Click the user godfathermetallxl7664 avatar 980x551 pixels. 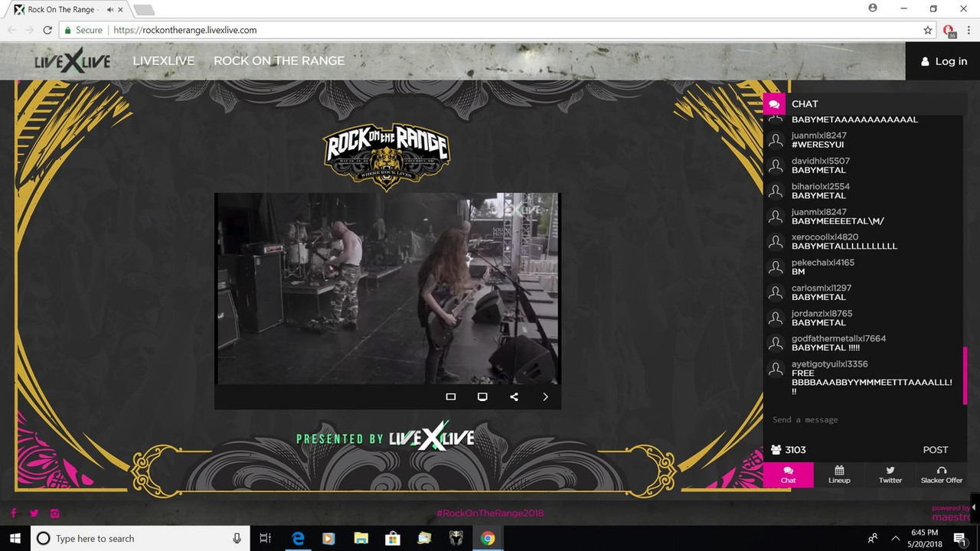(776, 343)
